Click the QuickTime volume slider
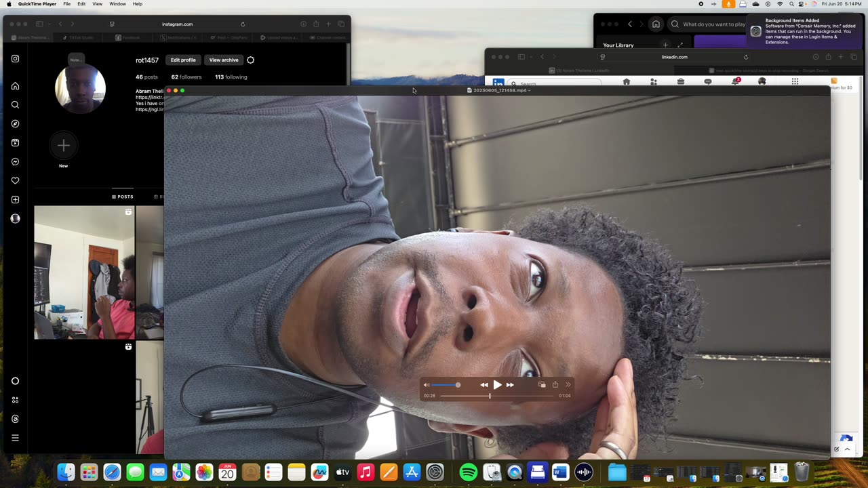The width and height of the screenshot is (868, 488). click(446, 385)
